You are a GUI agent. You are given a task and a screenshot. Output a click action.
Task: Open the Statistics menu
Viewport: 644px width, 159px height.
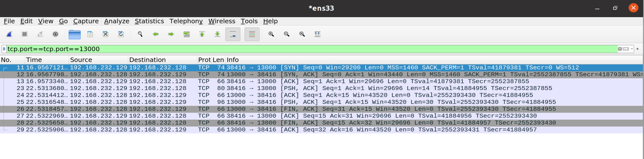pyautogui.click(x=149, y=21)
